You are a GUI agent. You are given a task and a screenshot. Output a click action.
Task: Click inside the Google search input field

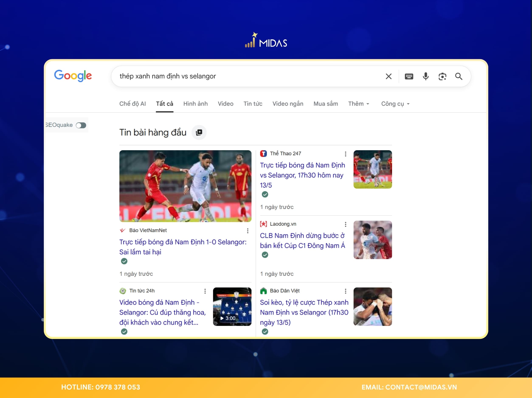(248, 76)
